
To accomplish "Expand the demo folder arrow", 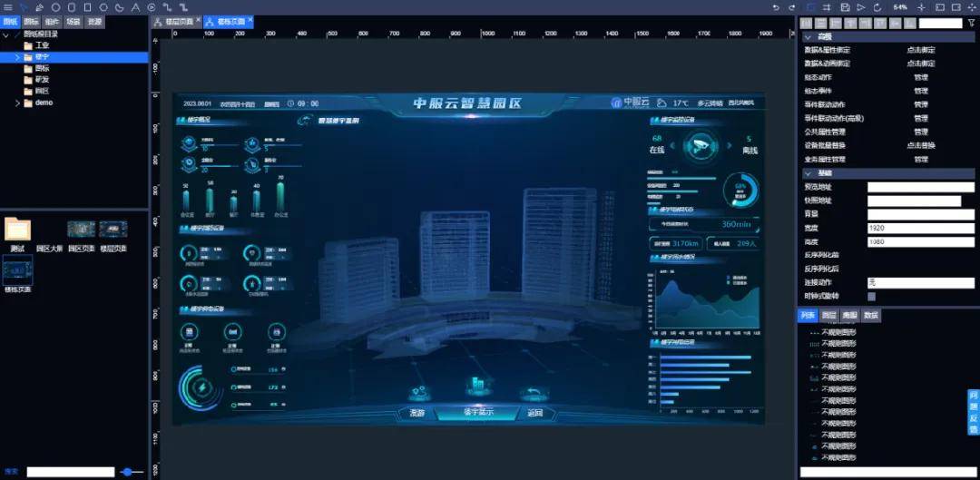I will 17,103.
